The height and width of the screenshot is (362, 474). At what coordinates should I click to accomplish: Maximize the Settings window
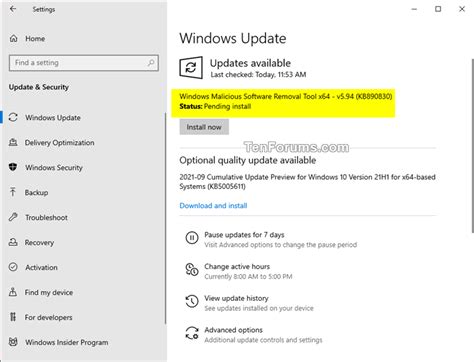click(x=438, y=9)
